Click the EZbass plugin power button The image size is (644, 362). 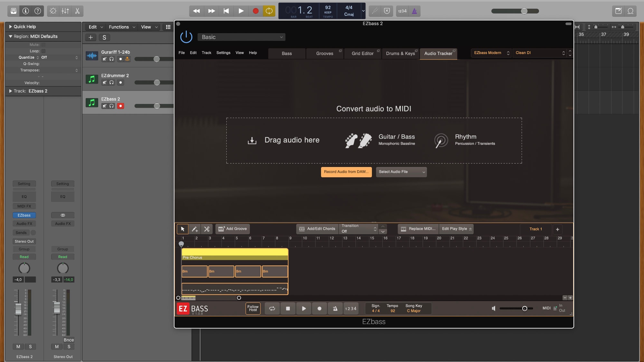pos(186,37)
